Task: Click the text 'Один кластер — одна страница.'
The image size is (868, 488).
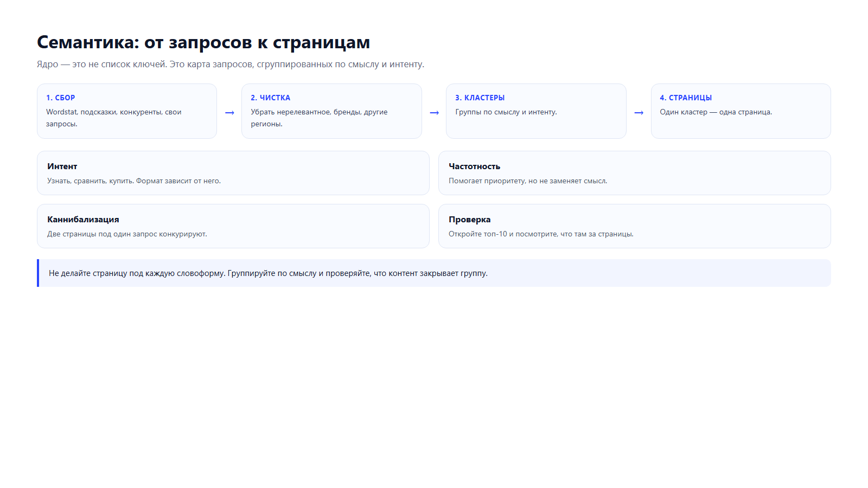Action: coord(716,112)
